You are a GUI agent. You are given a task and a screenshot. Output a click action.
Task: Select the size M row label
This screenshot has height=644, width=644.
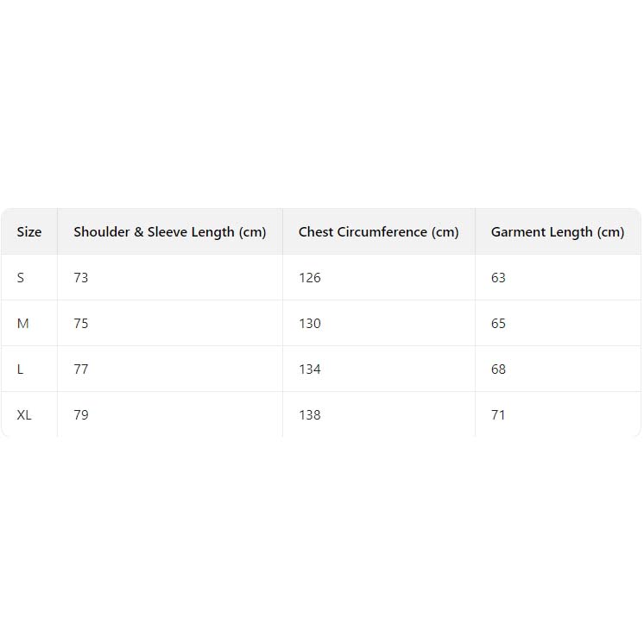point(23,324)
